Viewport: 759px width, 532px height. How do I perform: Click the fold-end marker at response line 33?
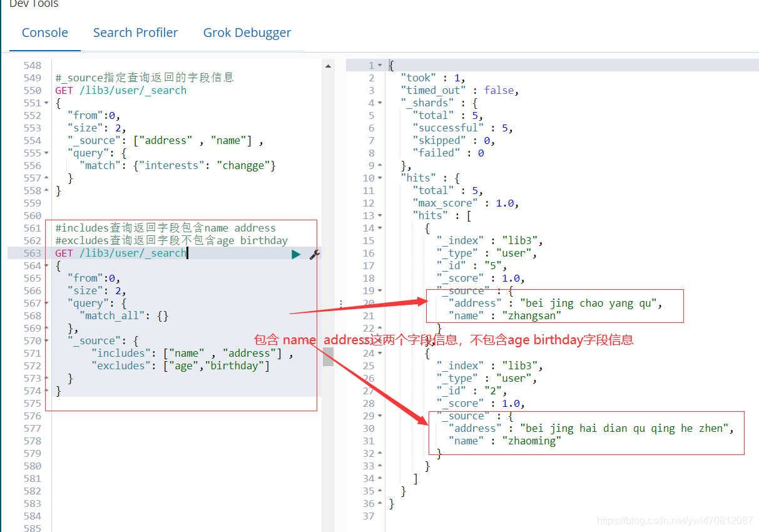(x=380, y=466)
